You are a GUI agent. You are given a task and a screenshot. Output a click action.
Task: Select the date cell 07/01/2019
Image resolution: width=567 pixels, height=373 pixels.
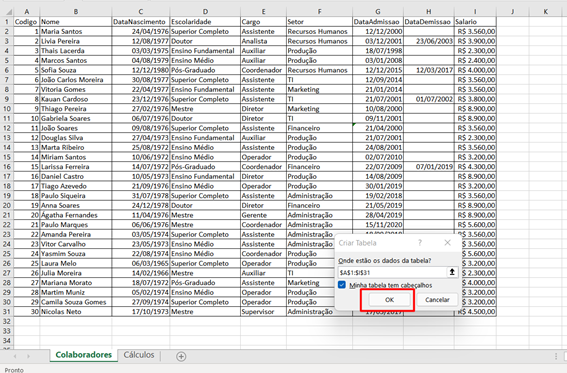(x=429, y=167)
